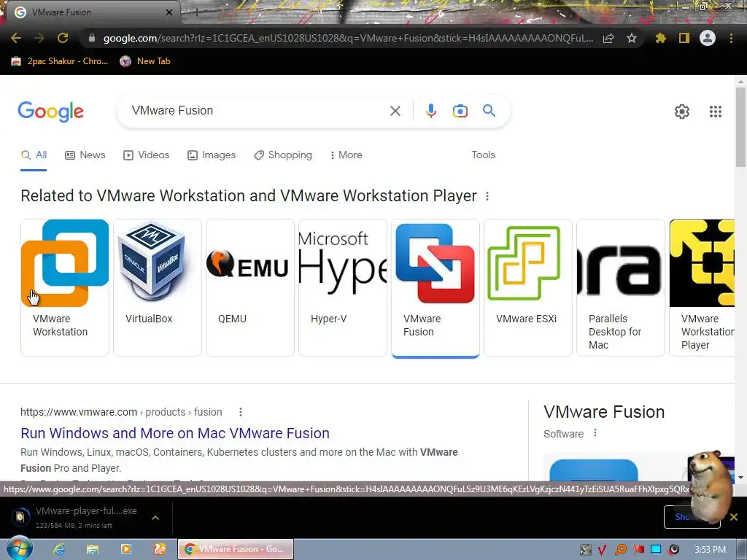Open the Google apps grid
This screenshot has height=560, width=747.
(716, 112)
